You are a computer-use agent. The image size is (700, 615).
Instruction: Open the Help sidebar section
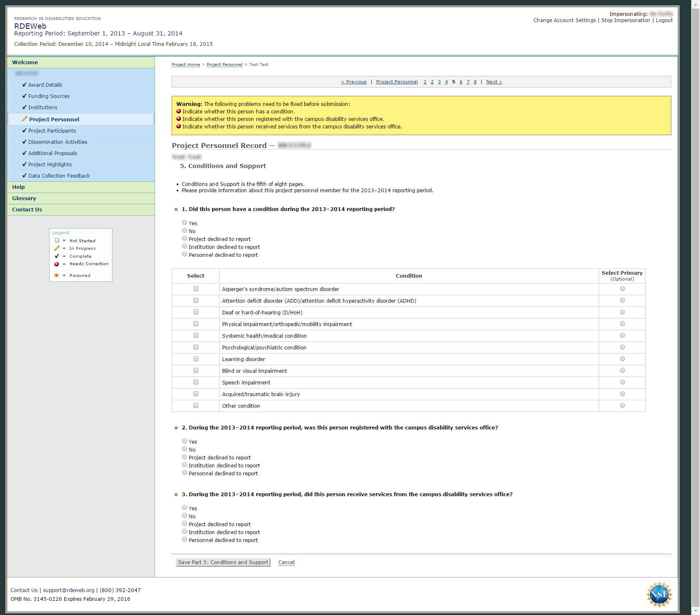[x=18, y=187]
